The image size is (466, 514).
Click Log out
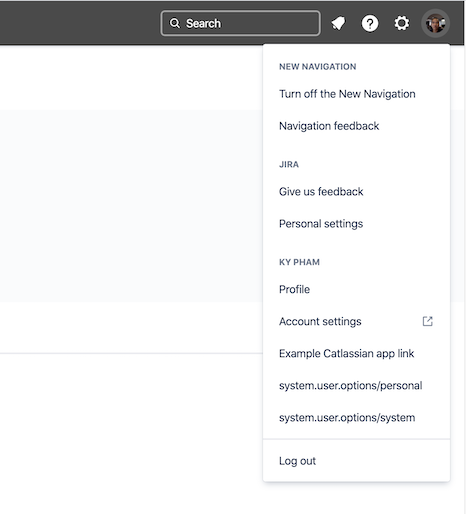pyautogui.click(x=356, y=461)
